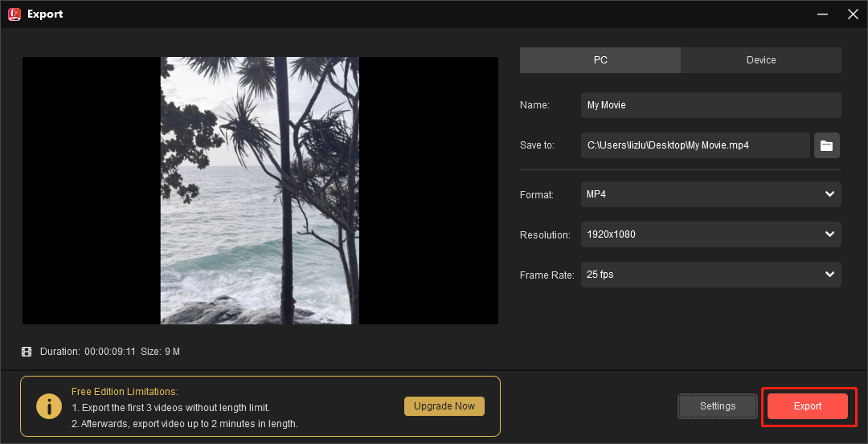Click the Save to path field
Screen dimensions: 868x444
coord(695,145)
